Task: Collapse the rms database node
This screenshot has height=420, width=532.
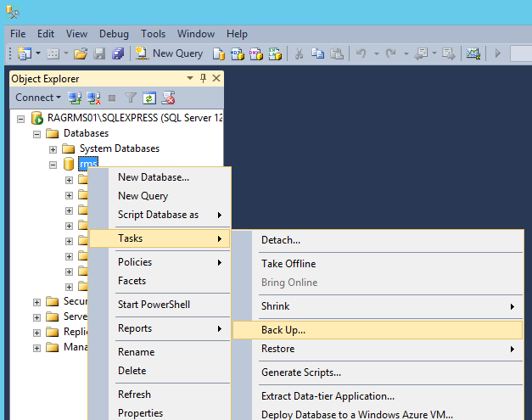Action: click(53, 165)
